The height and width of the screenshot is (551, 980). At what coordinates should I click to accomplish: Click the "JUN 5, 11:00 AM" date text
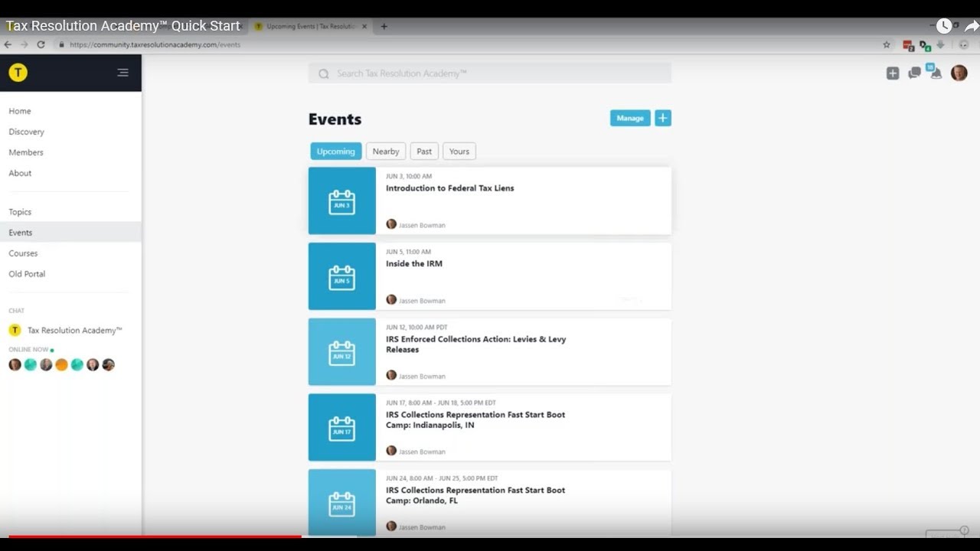point(409,252)
